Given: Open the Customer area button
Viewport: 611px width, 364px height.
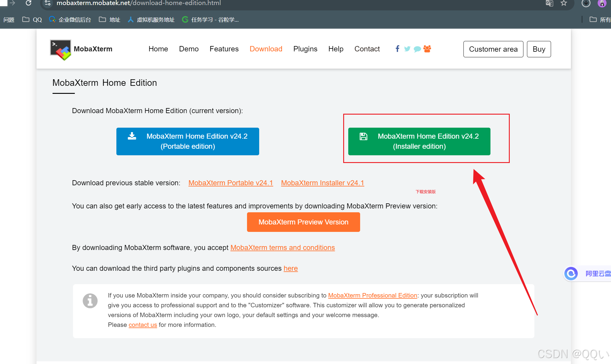Looking at the screenshot, I should click(x=493, y=49).
